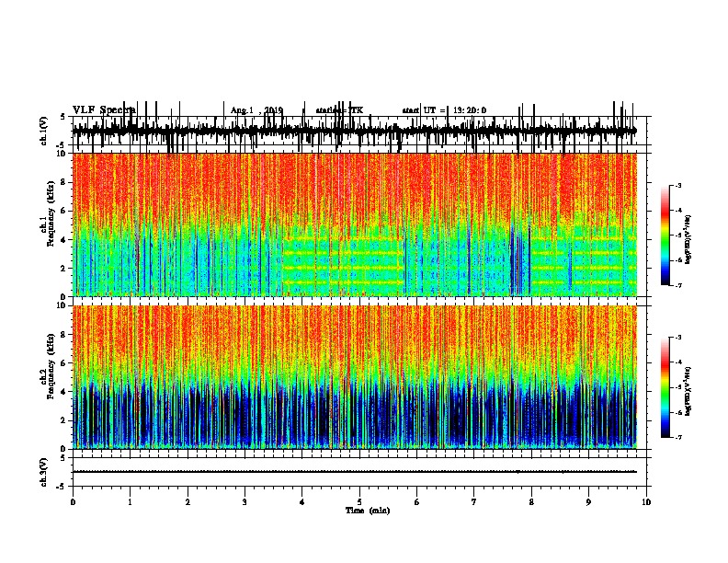The height and width of the screenshot is (563, 728).
Task: Select the 'start UT = 13:20:0' label
Action: [x=444, y=110]
